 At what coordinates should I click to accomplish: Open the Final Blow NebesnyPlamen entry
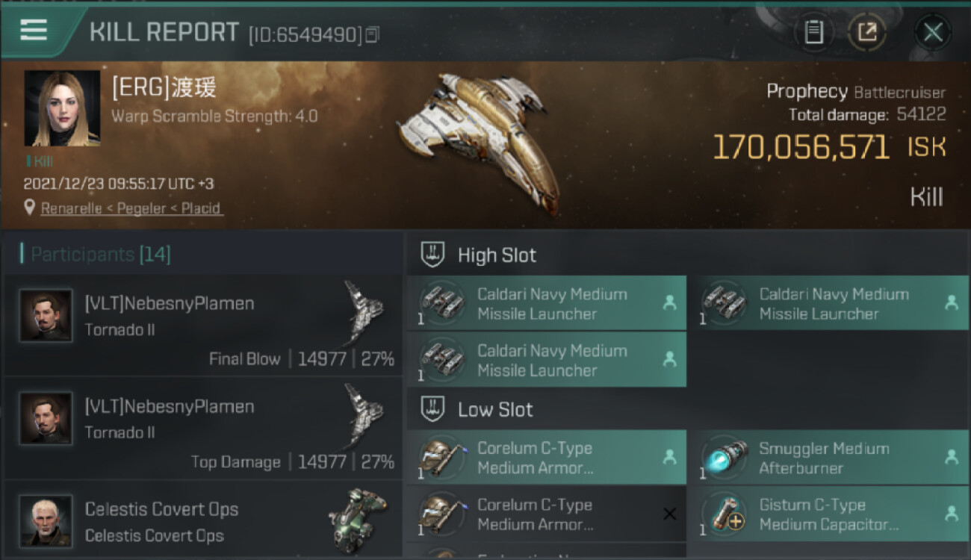203,325
